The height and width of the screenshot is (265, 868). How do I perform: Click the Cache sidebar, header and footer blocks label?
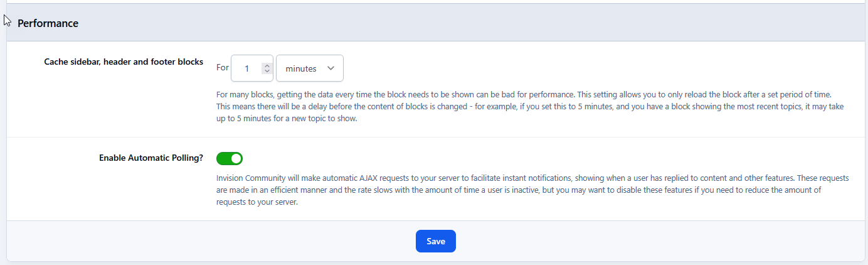124,62
